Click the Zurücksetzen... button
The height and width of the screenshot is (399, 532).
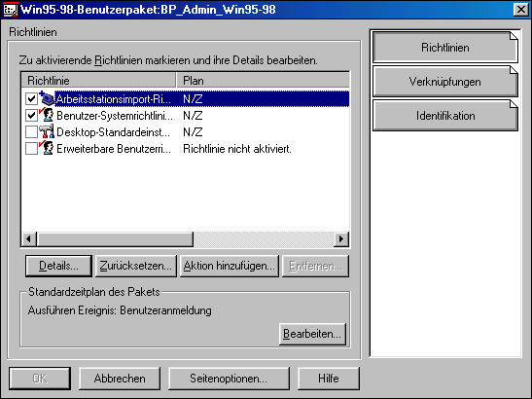pyautogui.click(x=136, y=266)
